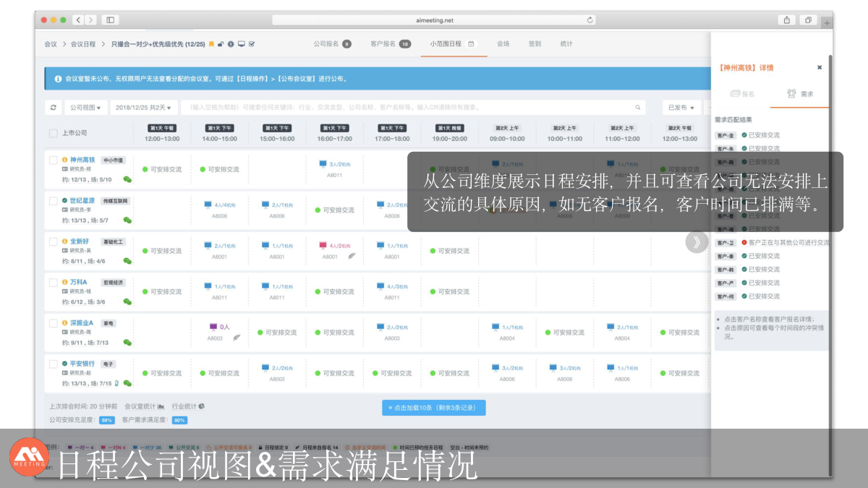The width and height of the screenshot is (868, 488).
Task: Click the orange bookmark icon in breadcrumb
Action: point(211,44)
